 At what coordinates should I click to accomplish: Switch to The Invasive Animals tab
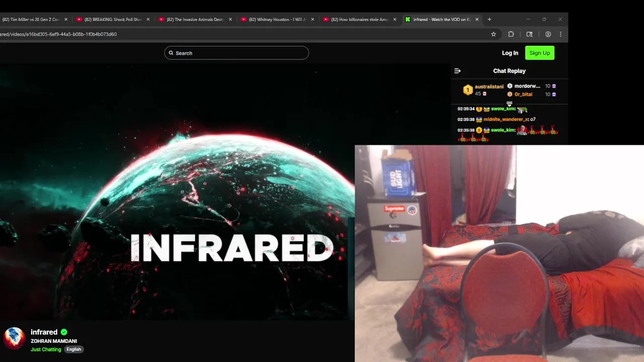[x=195, y=20]
